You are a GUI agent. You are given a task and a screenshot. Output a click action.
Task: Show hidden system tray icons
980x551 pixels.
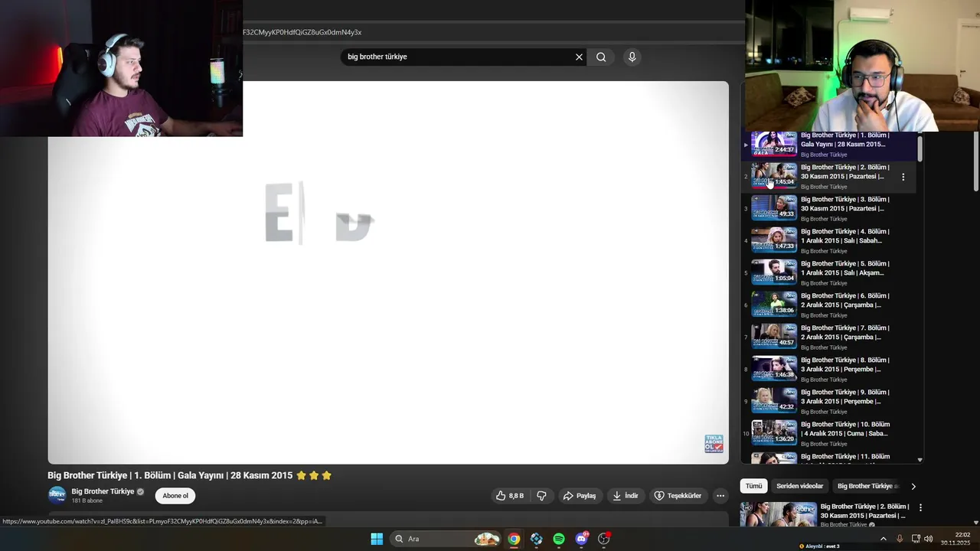tap(883, 539)
